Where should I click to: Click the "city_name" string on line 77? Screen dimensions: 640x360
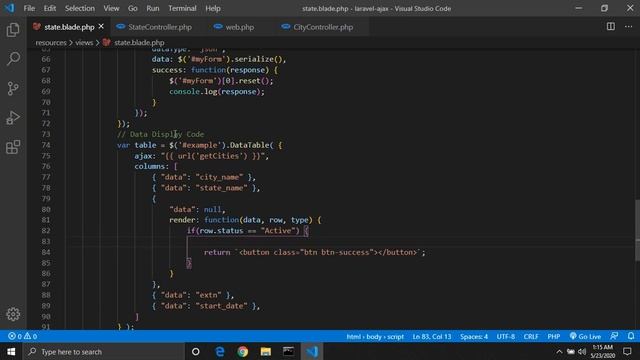(219, 177)
